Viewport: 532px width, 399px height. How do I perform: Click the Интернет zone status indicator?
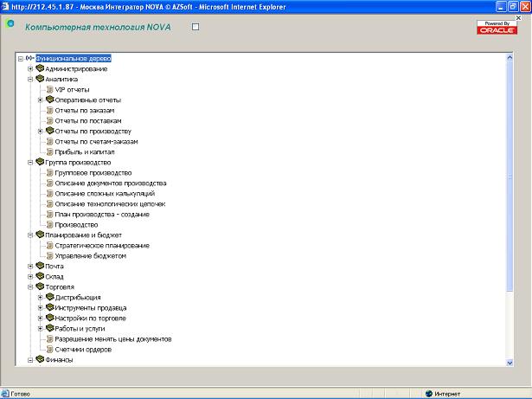point(443,394)
